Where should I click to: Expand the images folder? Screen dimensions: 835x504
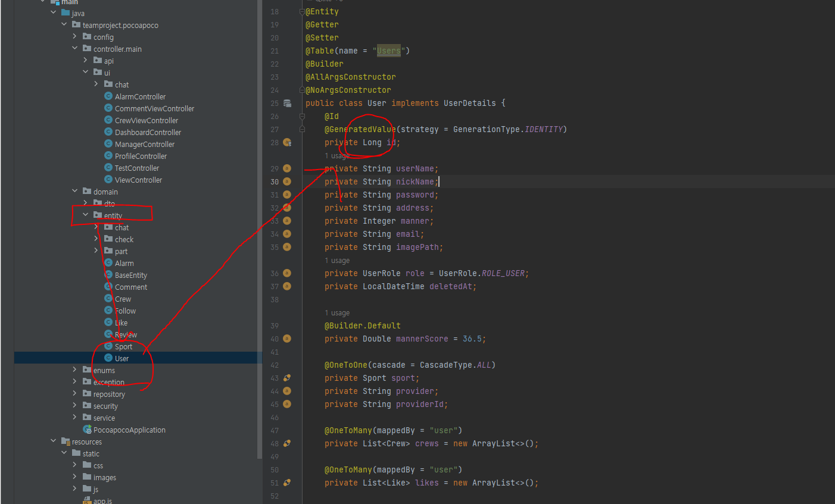(x=75, y=477)
